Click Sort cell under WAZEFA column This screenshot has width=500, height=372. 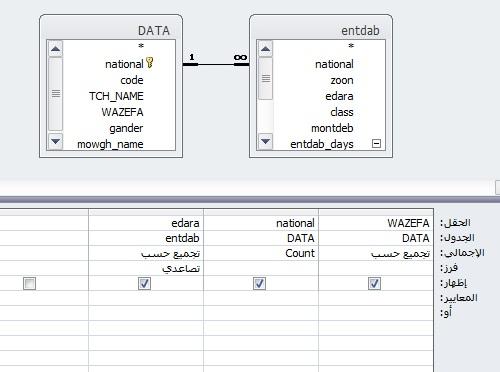(x=376, y=268)
